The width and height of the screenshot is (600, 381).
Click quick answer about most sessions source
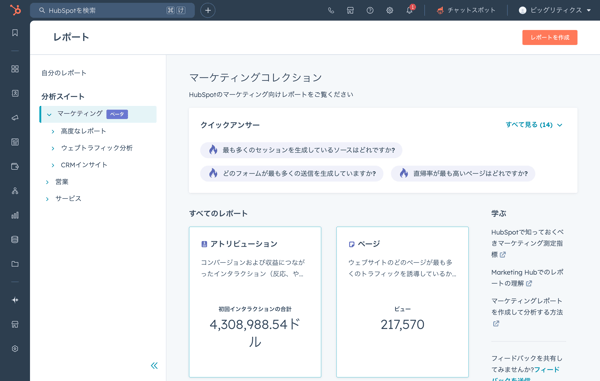(301, 150)
